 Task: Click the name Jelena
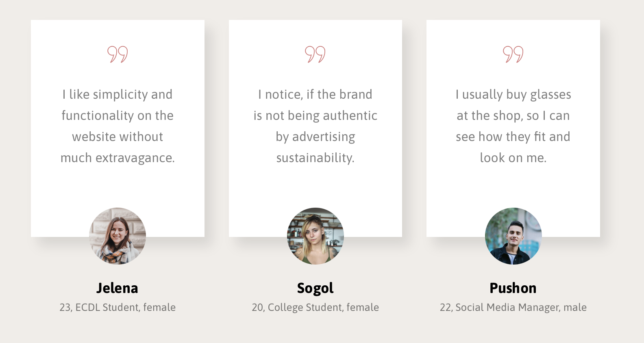point(117,288)
